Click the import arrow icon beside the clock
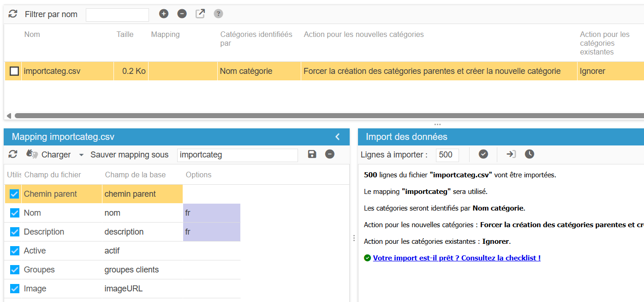 coord(511,154)
